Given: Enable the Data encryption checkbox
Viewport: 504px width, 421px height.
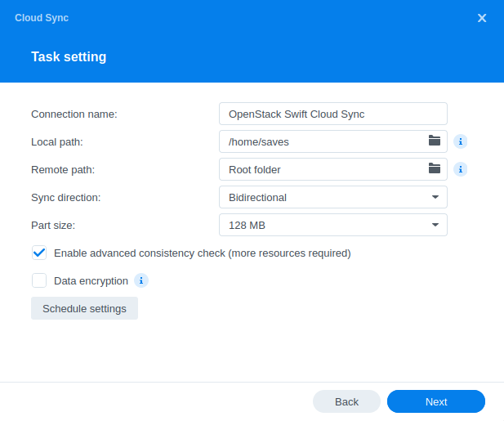Looking at the screenshot, I should pyautogui.click(x=39, y=280).
